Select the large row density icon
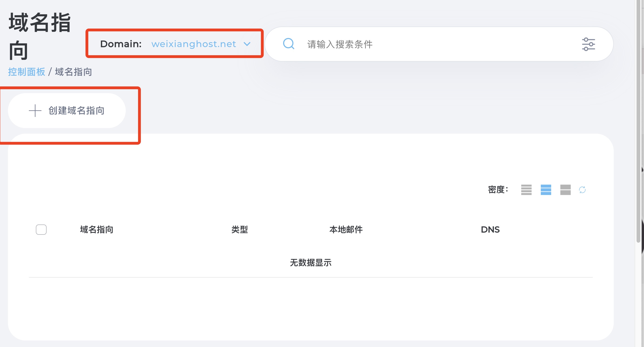Image resolution: width=644 pixels, height=347 pixels. tap(565, 190)
